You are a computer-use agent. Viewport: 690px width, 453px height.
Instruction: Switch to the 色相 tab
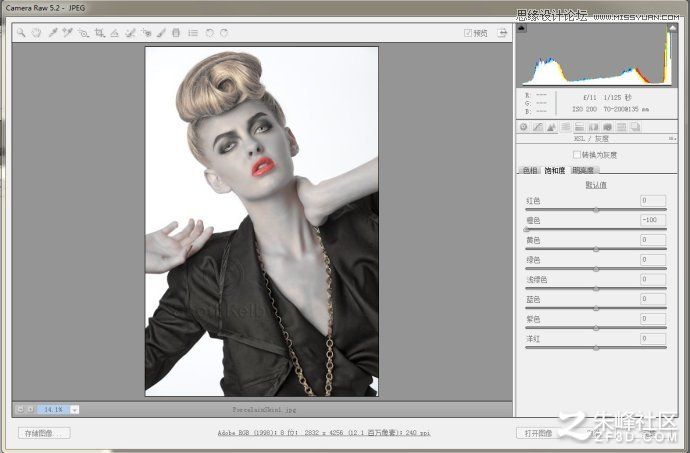pyautogui.click(x=530, y=170)
